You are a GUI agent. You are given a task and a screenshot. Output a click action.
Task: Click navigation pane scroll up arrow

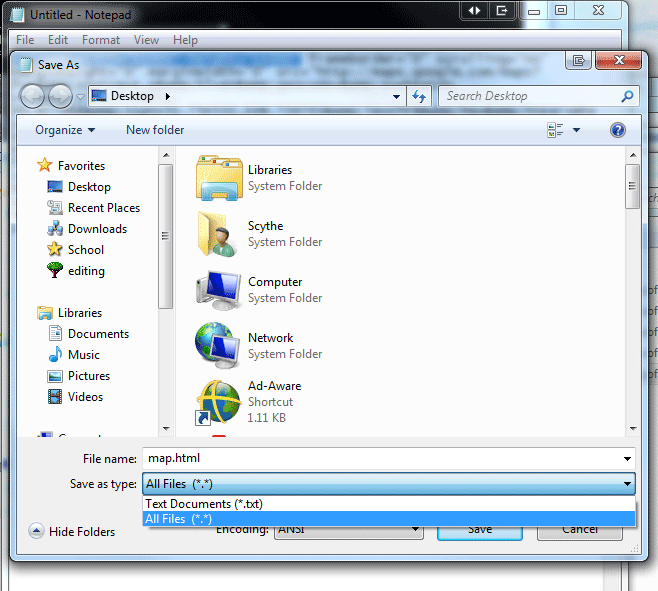[166, 155]
